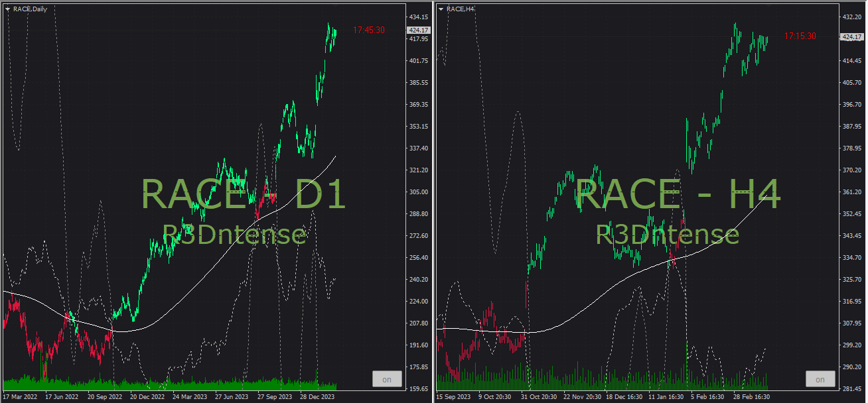Viewport: 868px width, 403px height.
Task: Click the 17:15:30 countdown timer
Action: (800, 36)
